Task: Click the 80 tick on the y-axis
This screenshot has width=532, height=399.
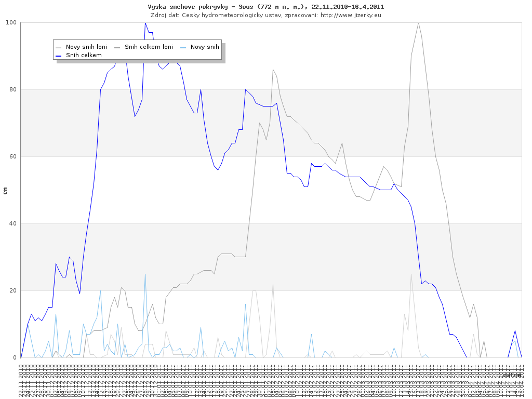Action: point(12,90)
